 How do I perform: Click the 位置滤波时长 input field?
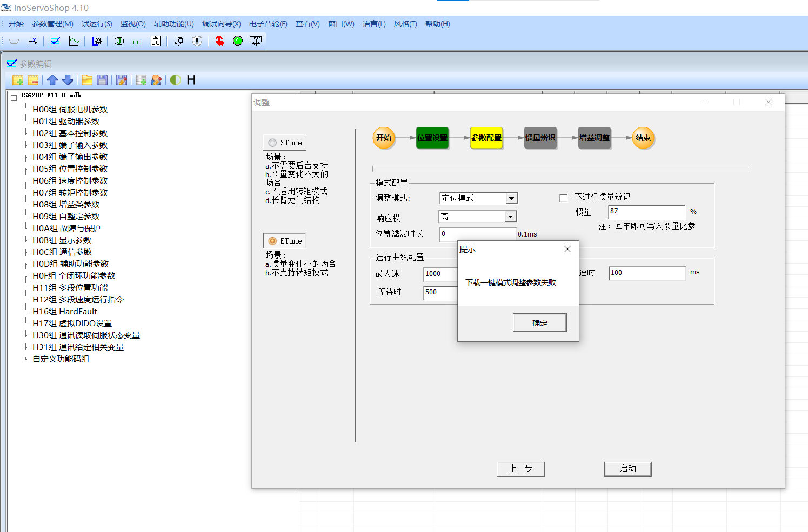click(x=478, y=234)
